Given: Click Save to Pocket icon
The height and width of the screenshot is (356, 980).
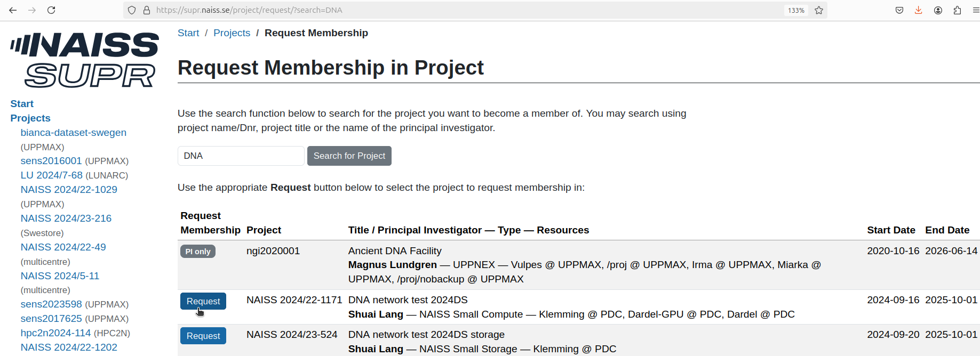Looking at the screenshot, I should click(x=899, y=10).
